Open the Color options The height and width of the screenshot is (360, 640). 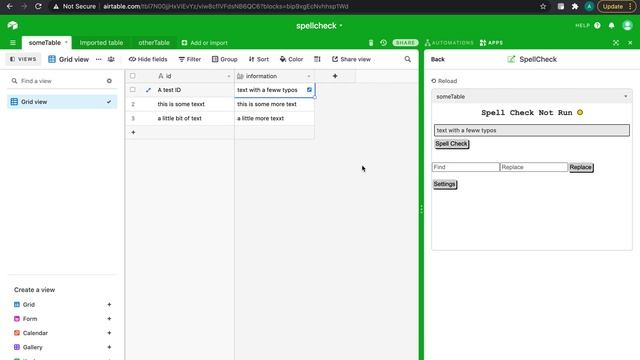click(x=291, y=59)
